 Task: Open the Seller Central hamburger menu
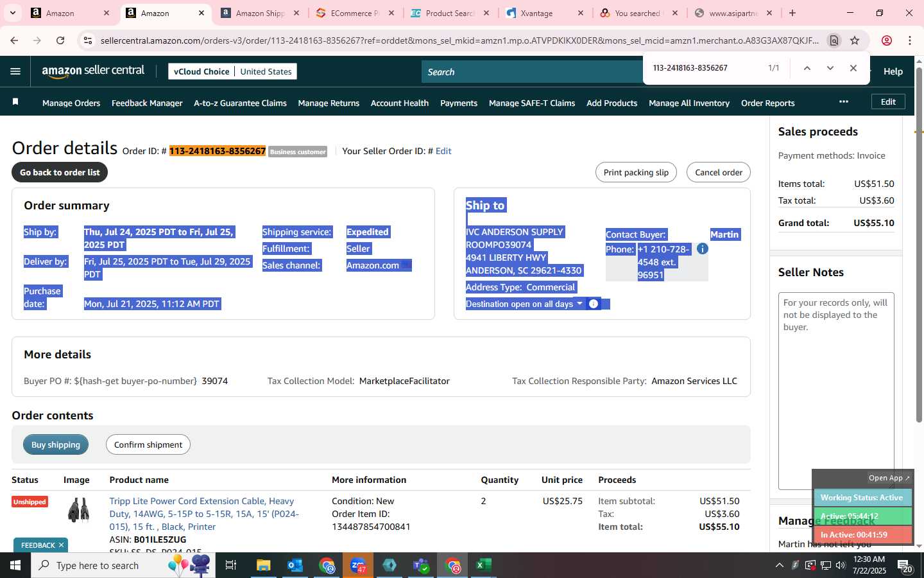(x=15, y=71)
